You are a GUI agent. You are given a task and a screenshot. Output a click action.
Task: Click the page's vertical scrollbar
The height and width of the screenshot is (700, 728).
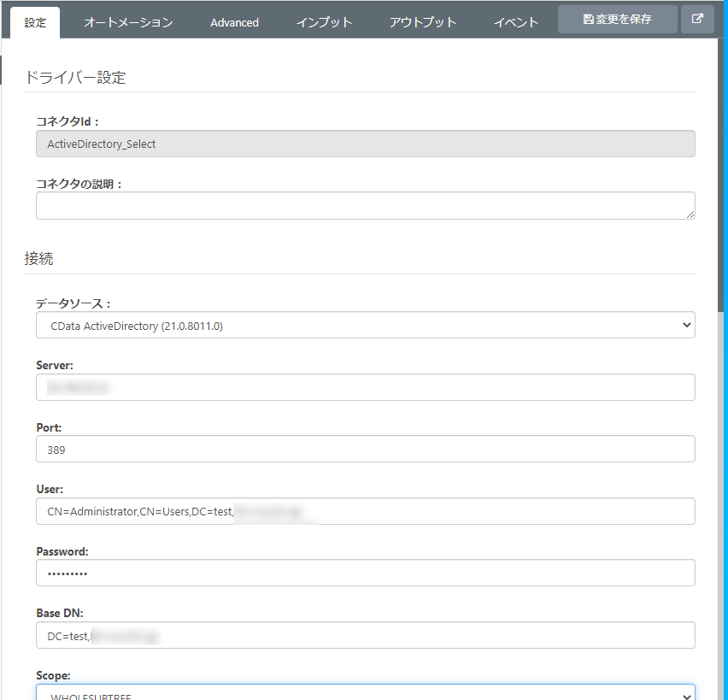[722, 171]
